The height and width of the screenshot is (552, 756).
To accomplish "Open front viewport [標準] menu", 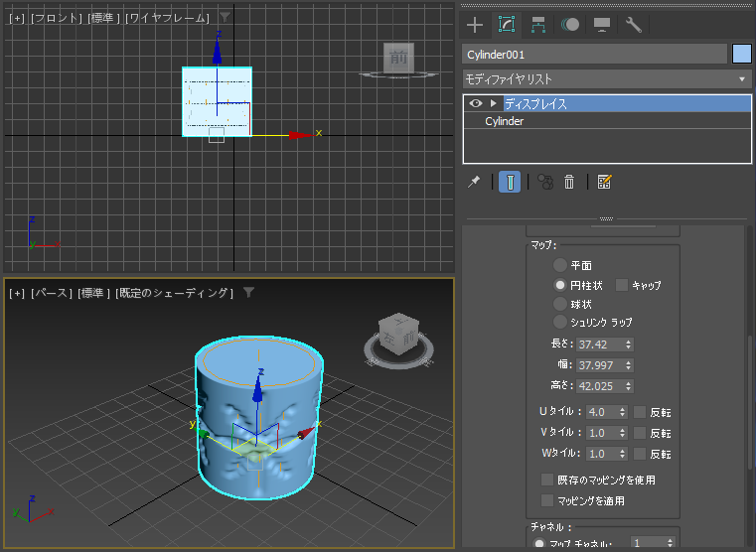I will point(103,18).
